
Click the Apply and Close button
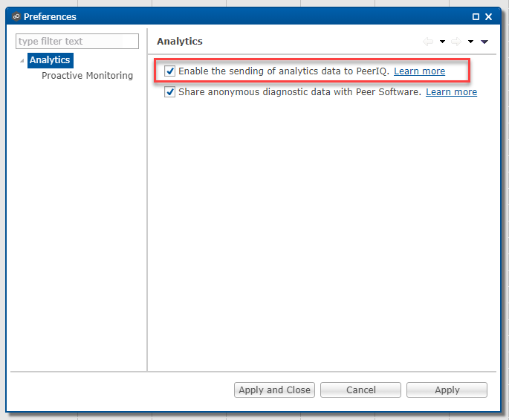pyautogui.click(x=274, y=390)
